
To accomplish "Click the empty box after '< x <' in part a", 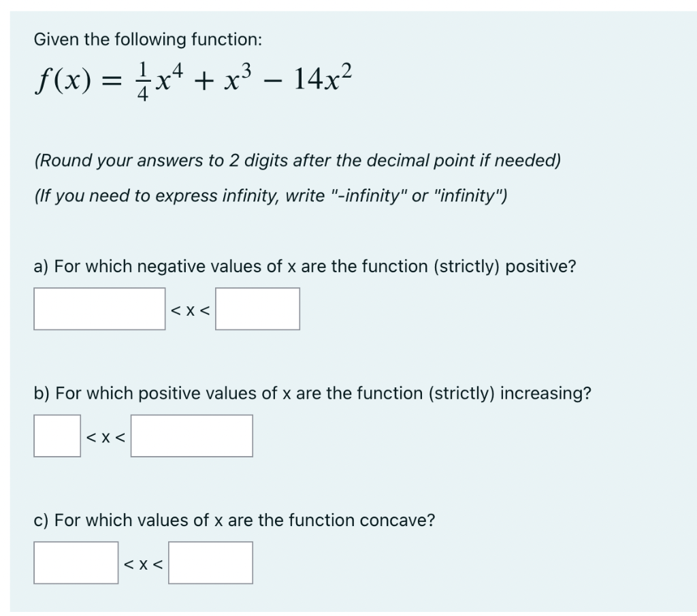I will [257, 309].
